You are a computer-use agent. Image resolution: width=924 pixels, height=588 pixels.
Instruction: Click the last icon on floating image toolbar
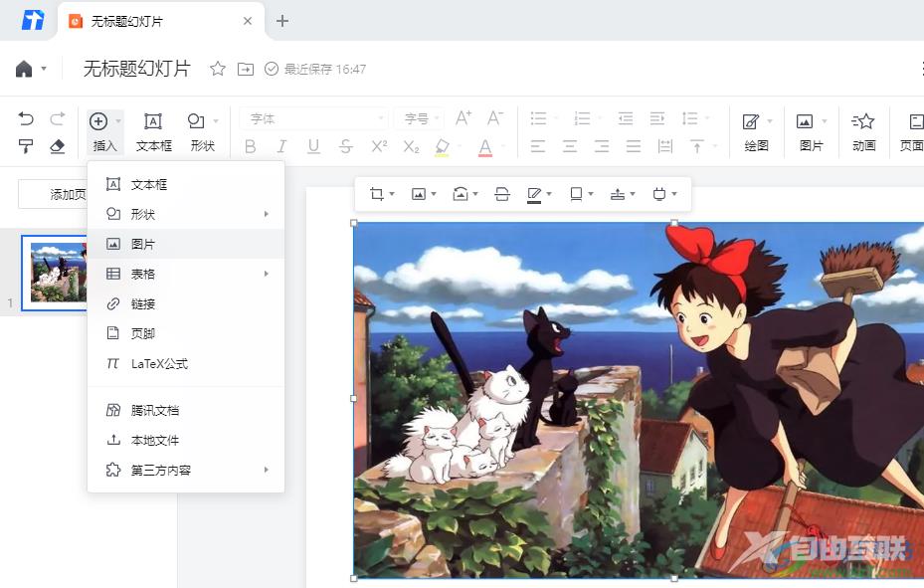coord(659,194)
